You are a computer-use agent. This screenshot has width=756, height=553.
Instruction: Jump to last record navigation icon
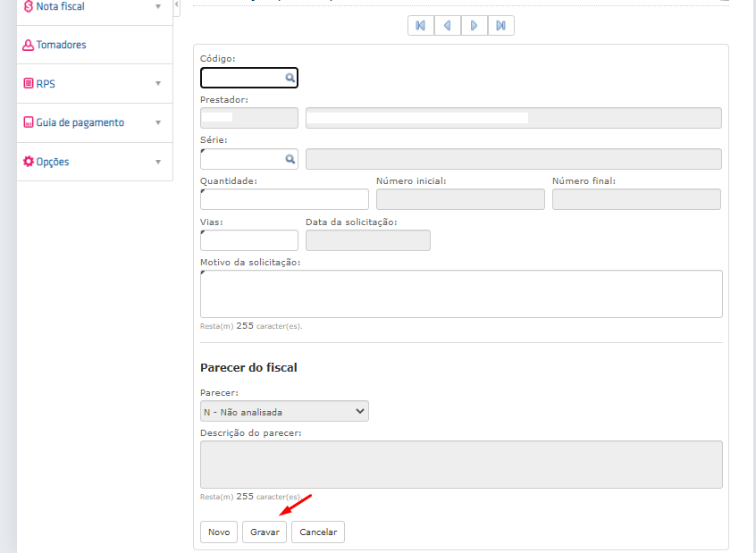tap(501, 26)
